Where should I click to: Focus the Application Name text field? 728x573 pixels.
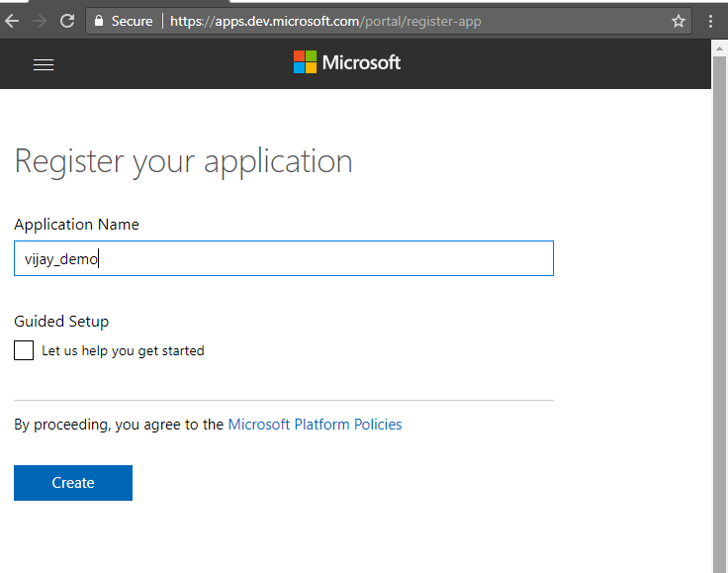[284, 258]
